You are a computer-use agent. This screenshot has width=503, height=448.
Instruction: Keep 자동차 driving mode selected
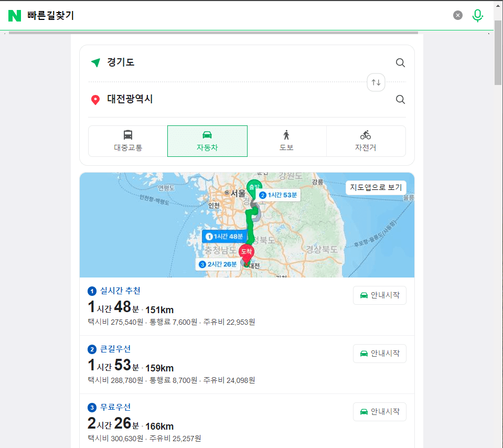point(207,141)
